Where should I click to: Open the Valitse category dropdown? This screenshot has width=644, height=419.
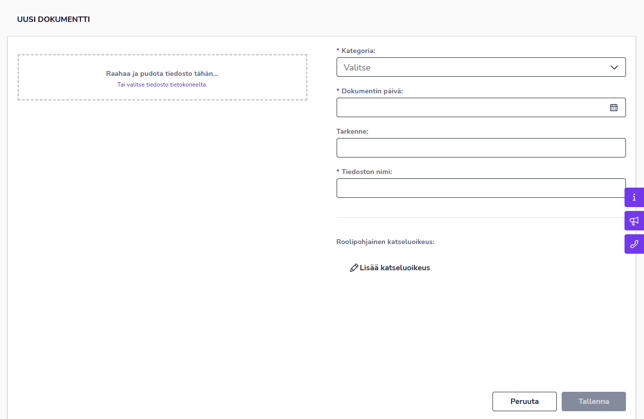point(470,68)
